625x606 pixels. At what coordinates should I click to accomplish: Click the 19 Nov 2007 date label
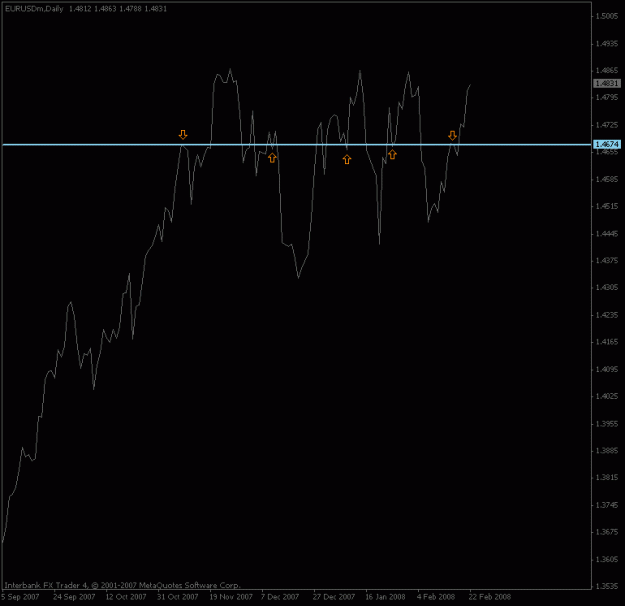point(231,597)
